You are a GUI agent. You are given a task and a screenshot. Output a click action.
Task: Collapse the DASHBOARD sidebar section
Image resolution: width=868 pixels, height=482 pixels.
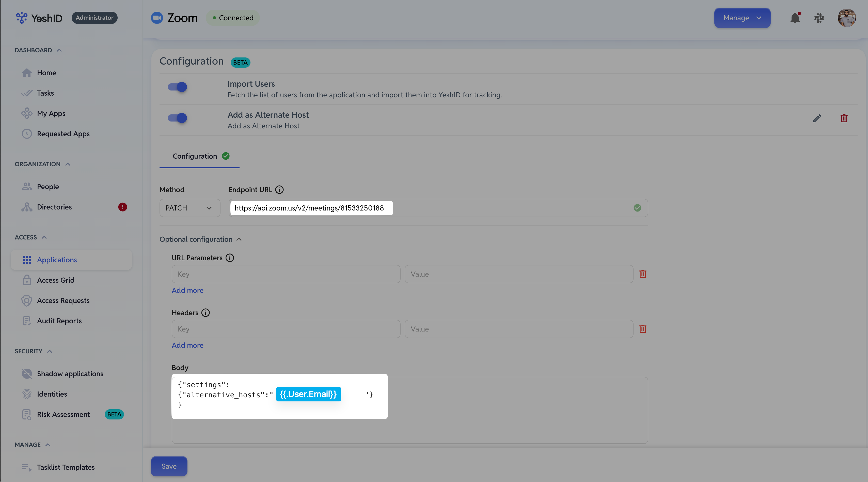(38, 50)
